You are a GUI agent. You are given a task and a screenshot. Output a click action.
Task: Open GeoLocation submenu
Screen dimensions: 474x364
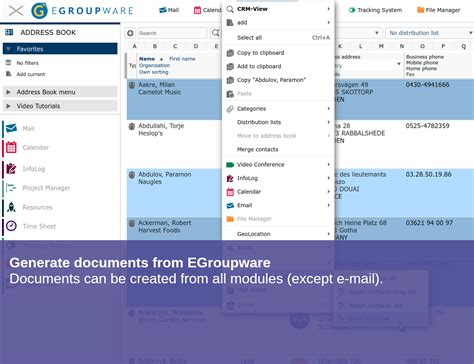coord(278,234)
